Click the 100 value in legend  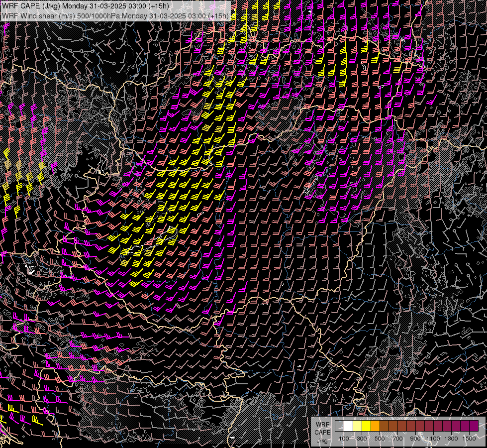click(x=344, y=439)
